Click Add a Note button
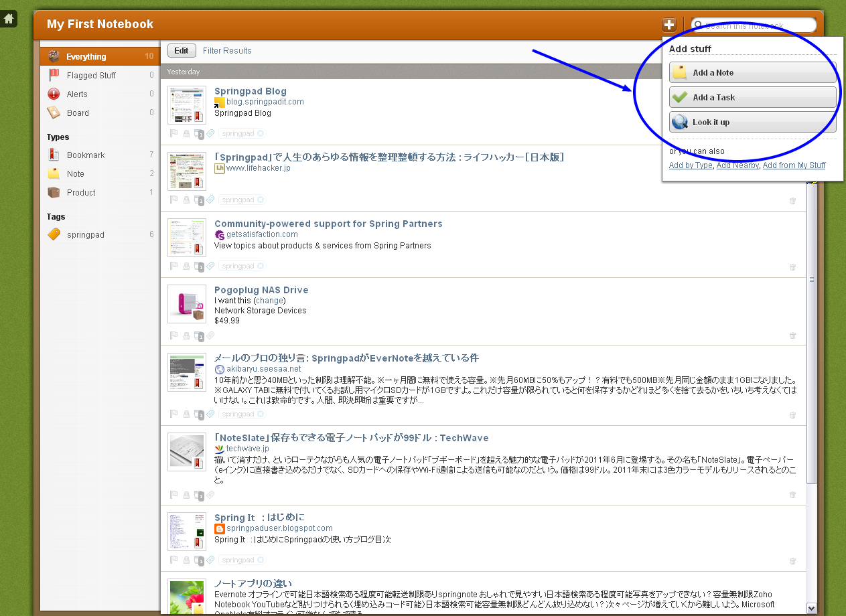This screenshot has width=846, height=616. 752,72
